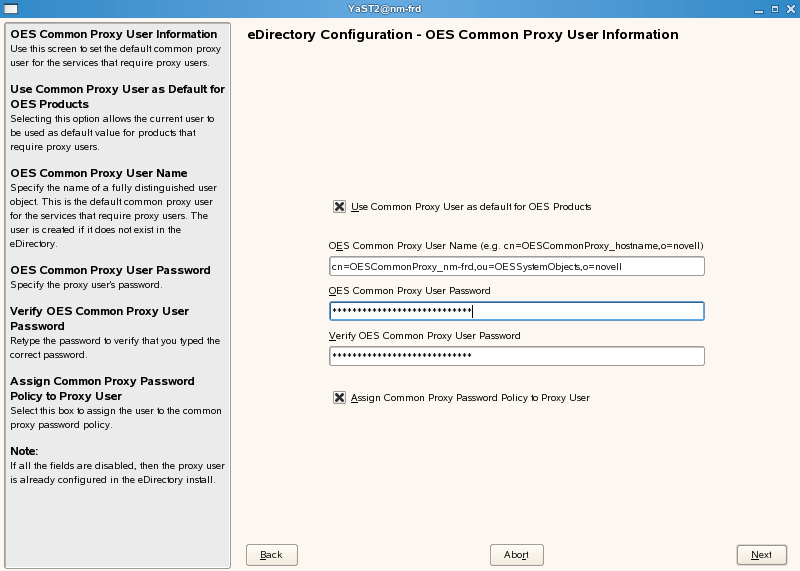Viewport: 800px width, 571px height.
Task: Click the eDirectory Configuration page heading
Action: point(462,35)
